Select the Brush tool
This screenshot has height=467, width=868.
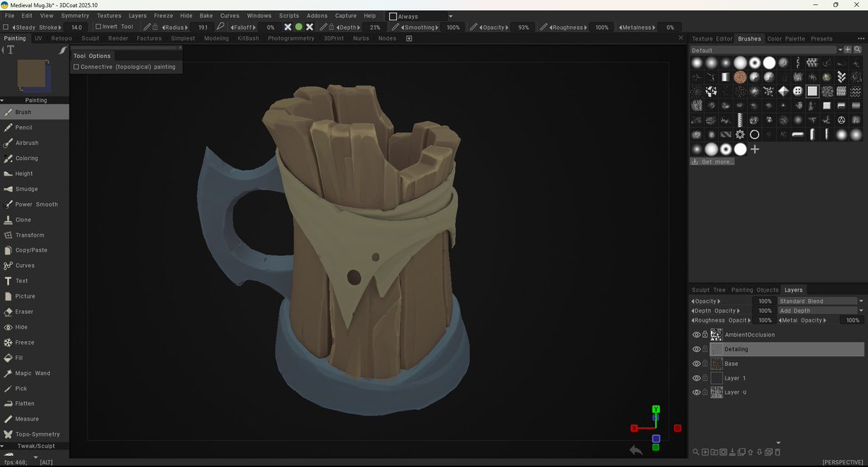pos(25,112)
